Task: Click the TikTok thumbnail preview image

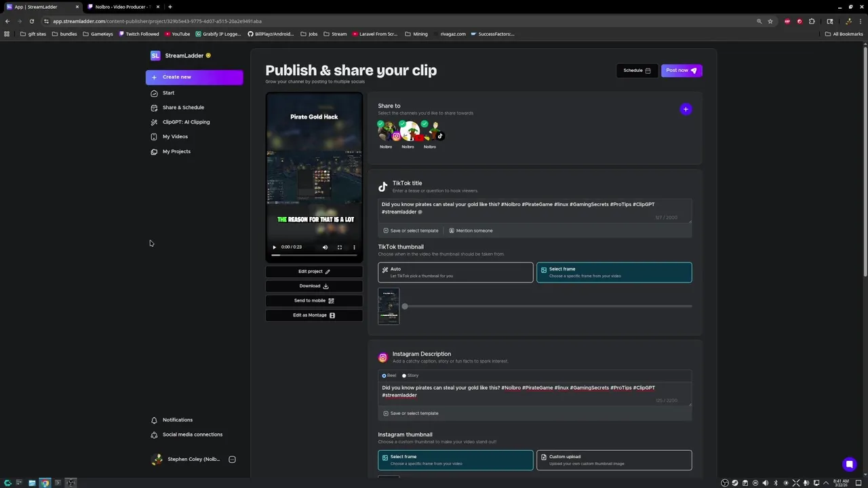Action: point(389,306)
